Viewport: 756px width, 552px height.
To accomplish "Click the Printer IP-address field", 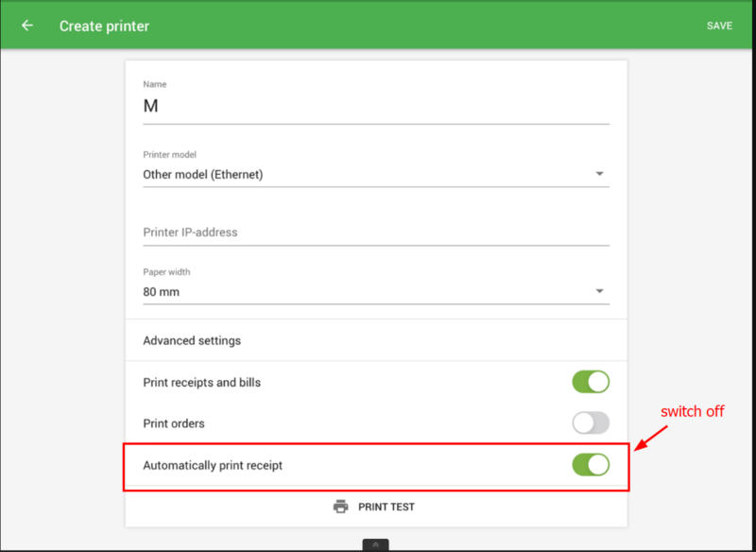I will (x=375, y=233).
